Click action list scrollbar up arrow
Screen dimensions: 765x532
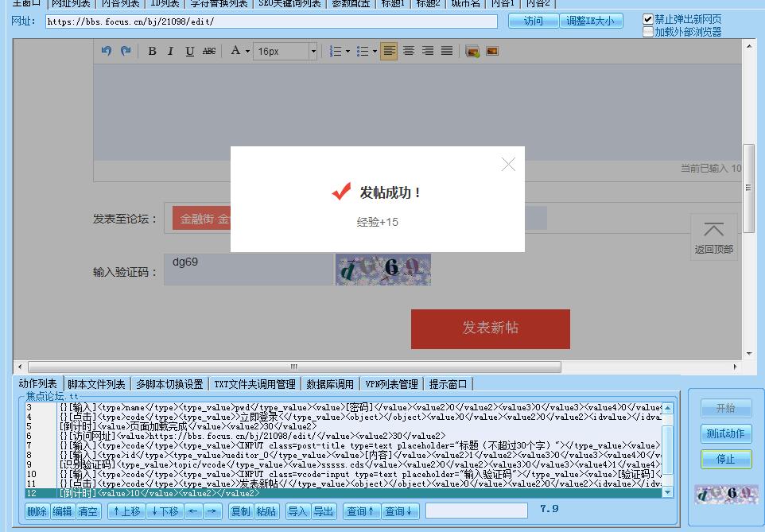667,407
